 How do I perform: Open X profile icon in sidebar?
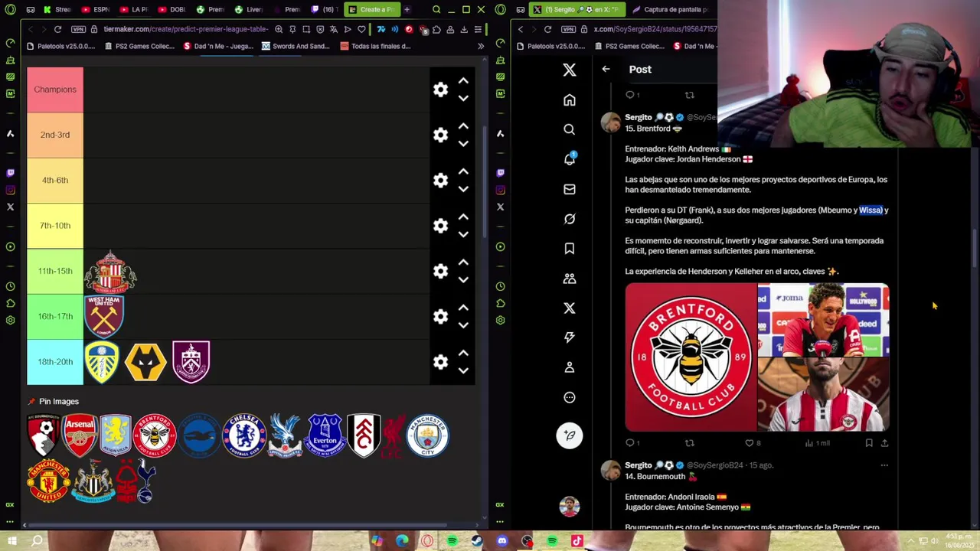(569, 367)
